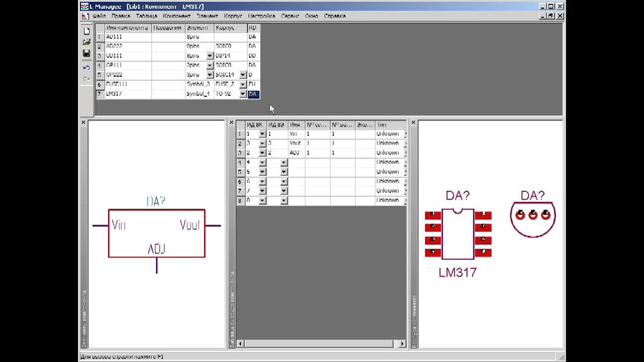644x362 pixels.
Task: Open the Файл menu
Action: pos(99,16)
